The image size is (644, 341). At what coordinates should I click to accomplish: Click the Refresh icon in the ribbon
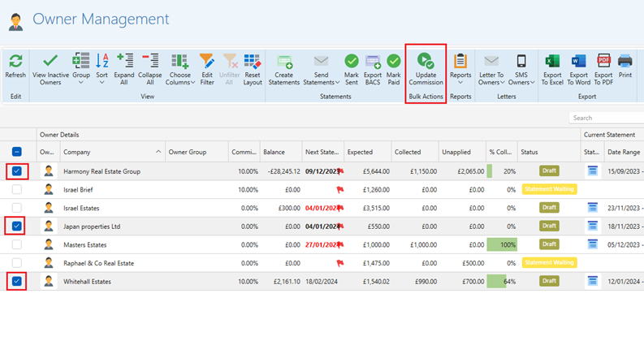point(15,62)
